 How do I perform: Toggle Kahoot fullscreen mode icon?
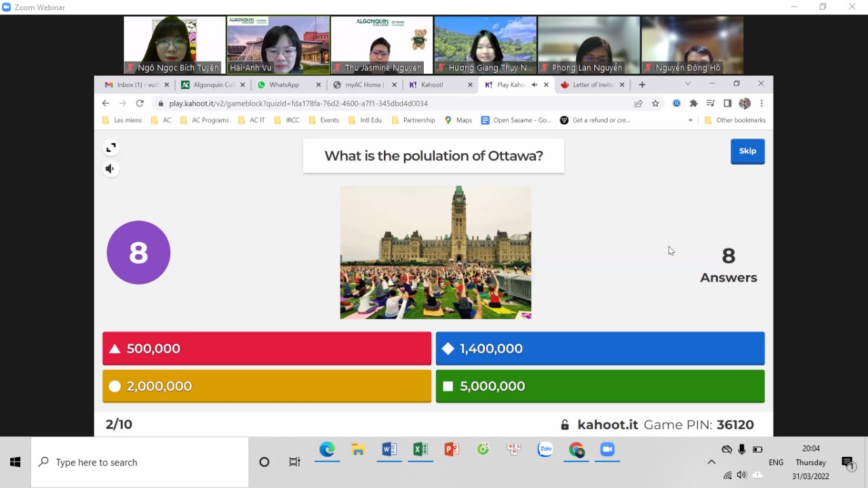111,148
